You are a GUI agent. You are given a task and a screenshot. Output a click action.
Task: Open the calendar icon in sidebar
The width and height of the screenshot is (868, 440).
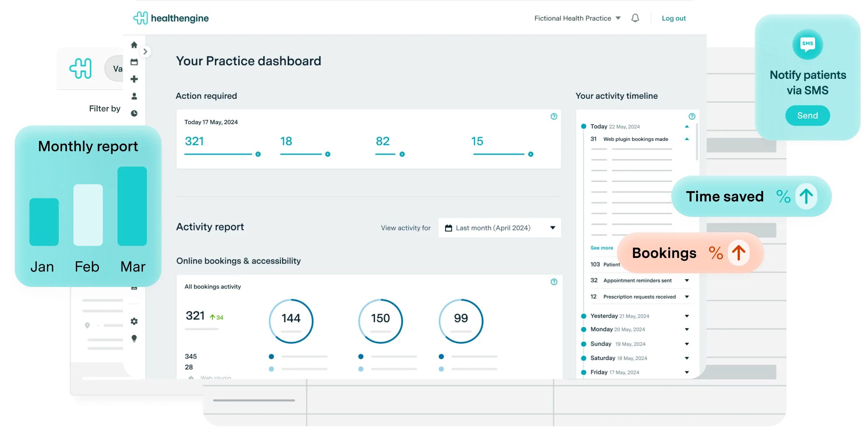[134, 62]
